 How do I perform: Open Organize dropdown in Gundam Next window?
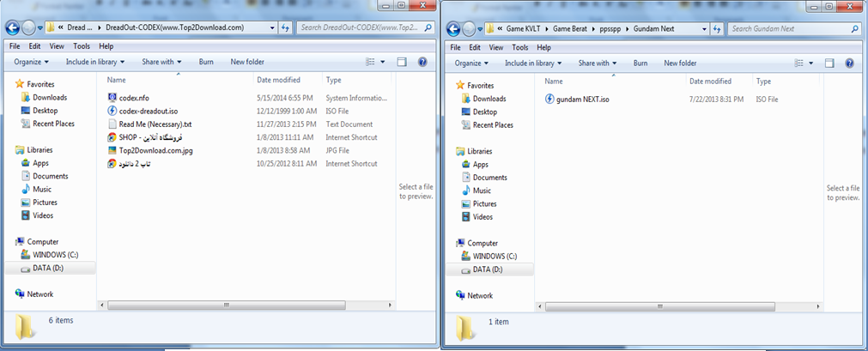(472, 64)
